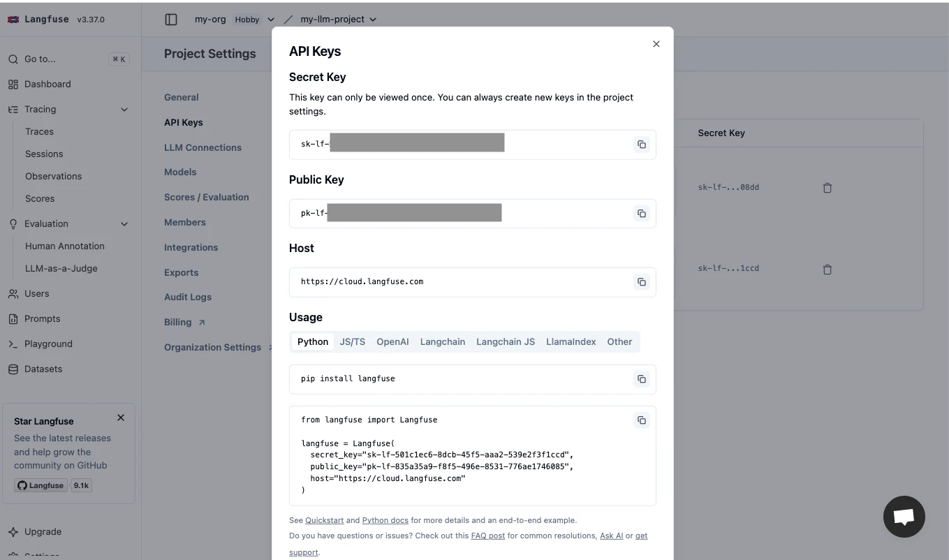
Task: Switch to the JS/TS usage tab
Action: [353, 342]
